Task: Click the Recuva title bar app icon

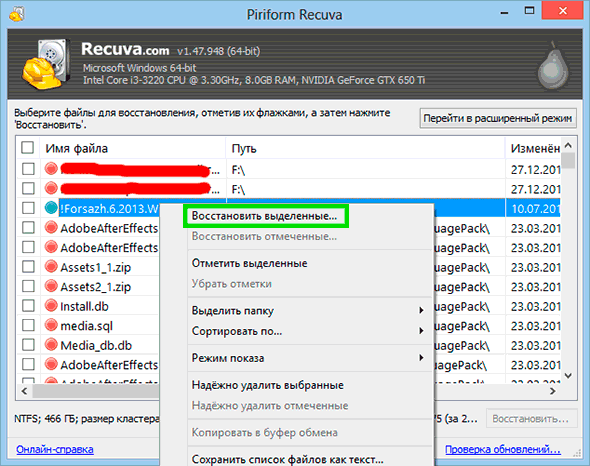Action: click(16, 14)
